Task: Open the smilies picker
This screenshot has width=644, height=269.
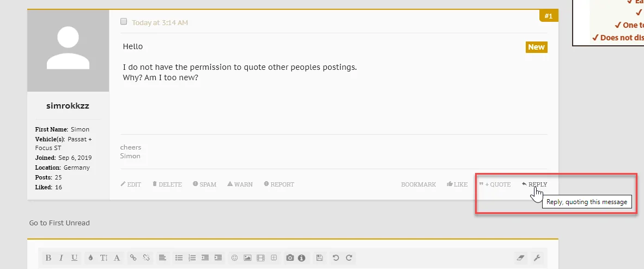Action: click(234, 258)
